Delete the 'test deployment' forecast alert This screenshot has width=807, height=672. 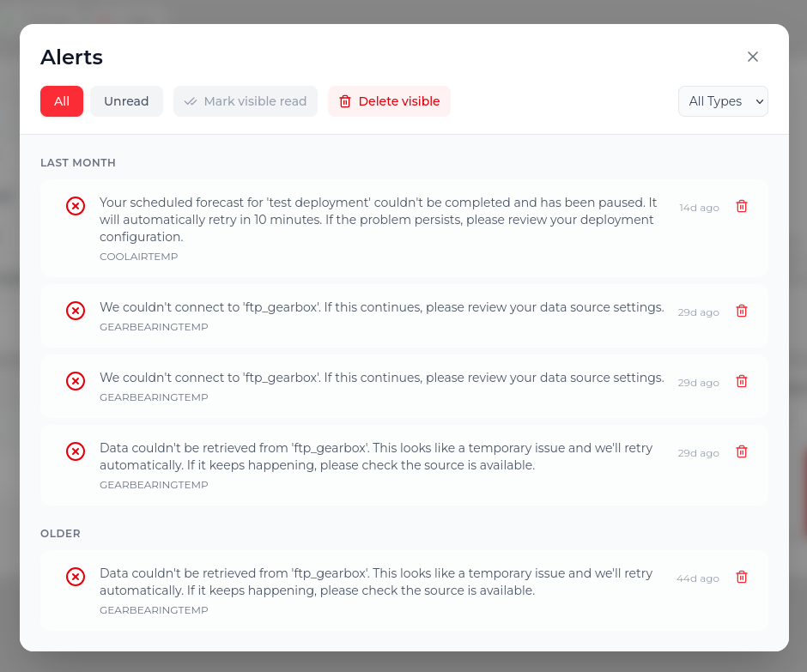(741, 206)
